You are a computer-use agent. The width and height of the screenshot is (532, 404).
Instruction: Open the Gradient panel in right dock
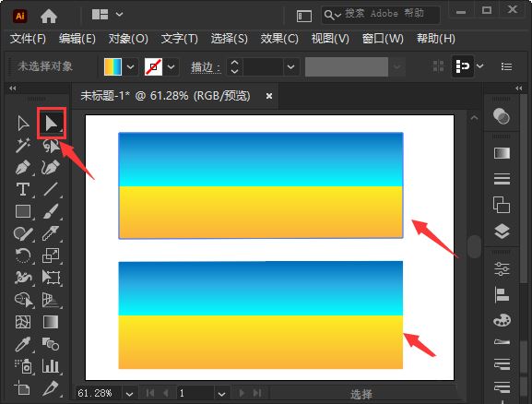(x=502, y=153)
